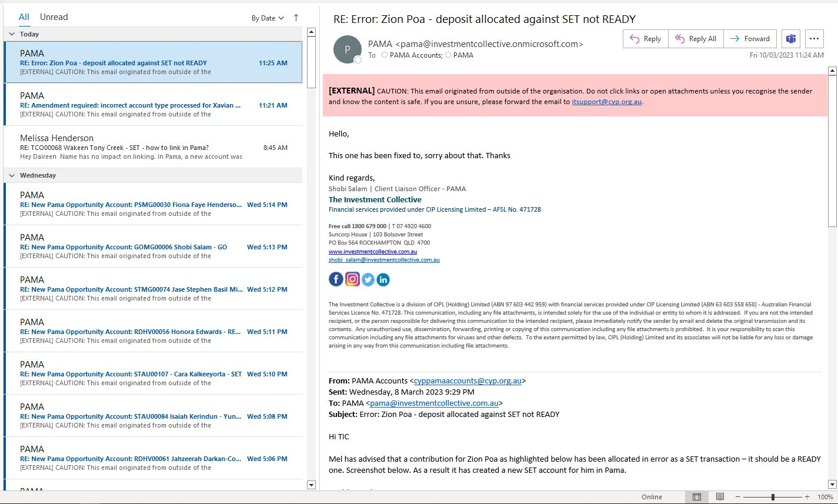Click the PAMA Accounts recipient presence indicator

coord(385,55)
